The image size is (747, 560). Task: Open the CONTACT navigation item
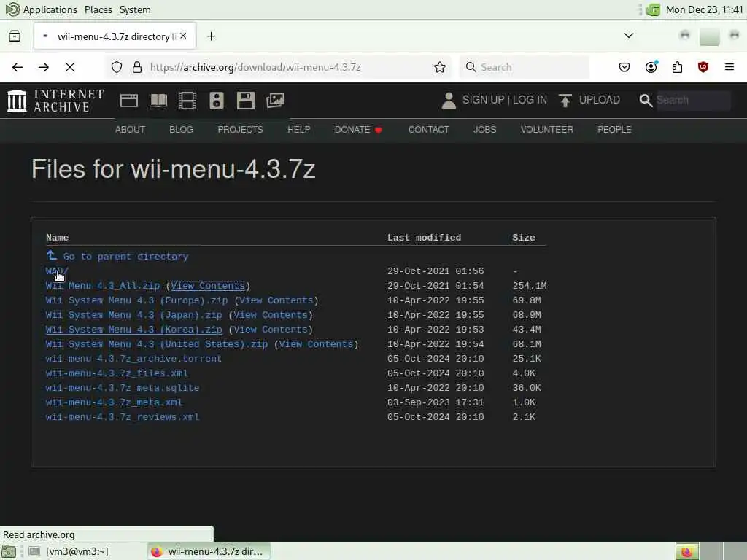pyautogui.click(x=428, y=130)
